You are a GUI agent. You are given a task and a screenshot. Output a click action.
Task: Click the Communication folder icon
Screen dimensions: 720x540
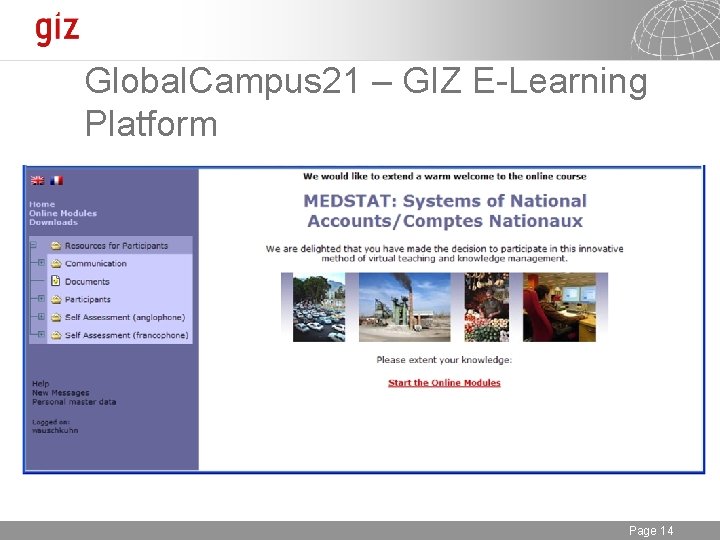pyautogui.click(x=56, y=264)
